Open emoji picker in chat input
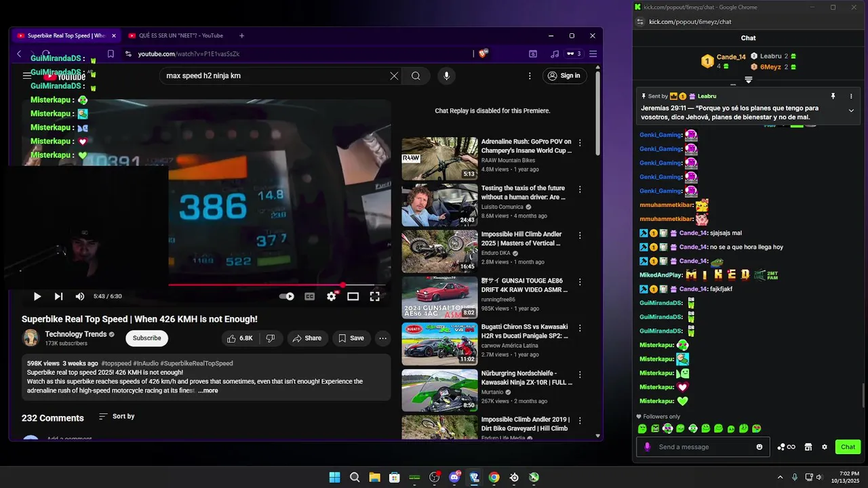 pyautogui.click(x=759, y=447)
